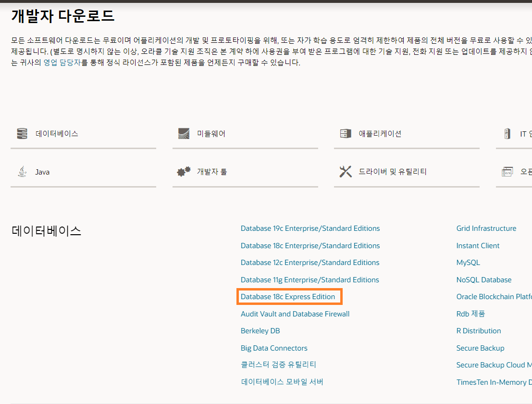The width and height of the screenshot is (532, 404).
Task: Click the applications server icon
Action: click(x=346, y=133)
